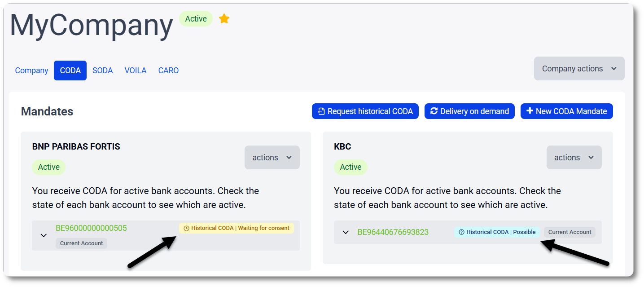Switch to the Company tab
This screenshot has height=287, width=644.
[31, 70]
